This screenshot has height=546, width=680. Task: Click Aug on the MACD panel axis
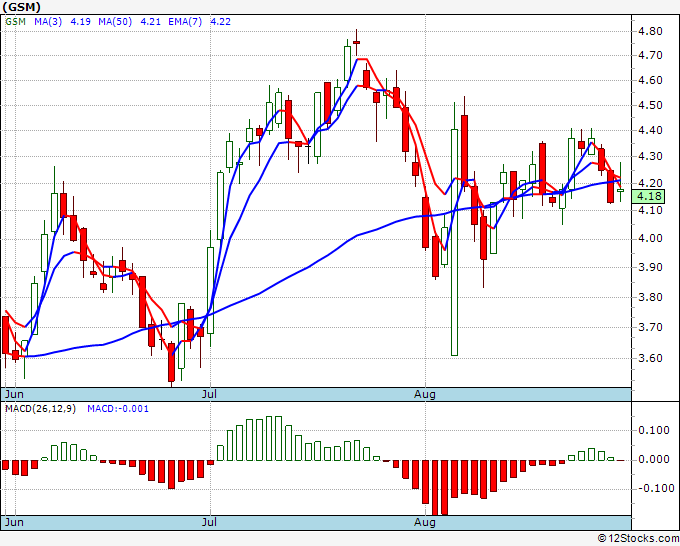click(425, 522)
